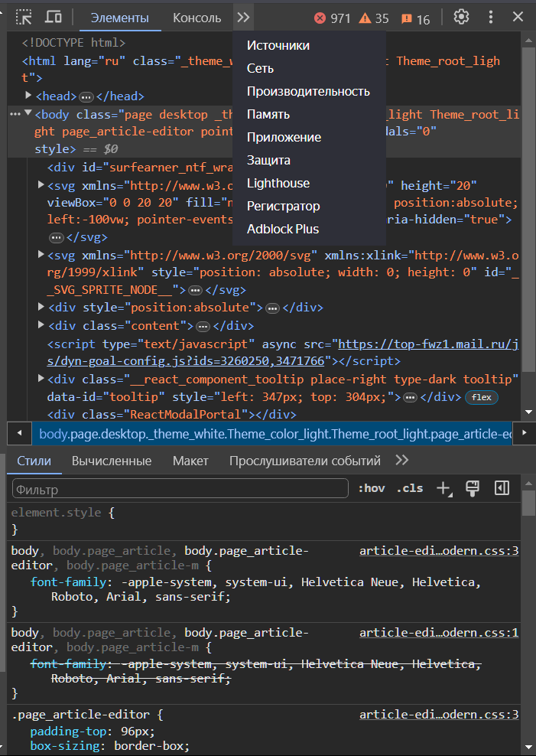Image resolution: width=536 pixels, height=756 pixels.
Task: Collapse the more-tabs overflow chevron
Action: 243,18
